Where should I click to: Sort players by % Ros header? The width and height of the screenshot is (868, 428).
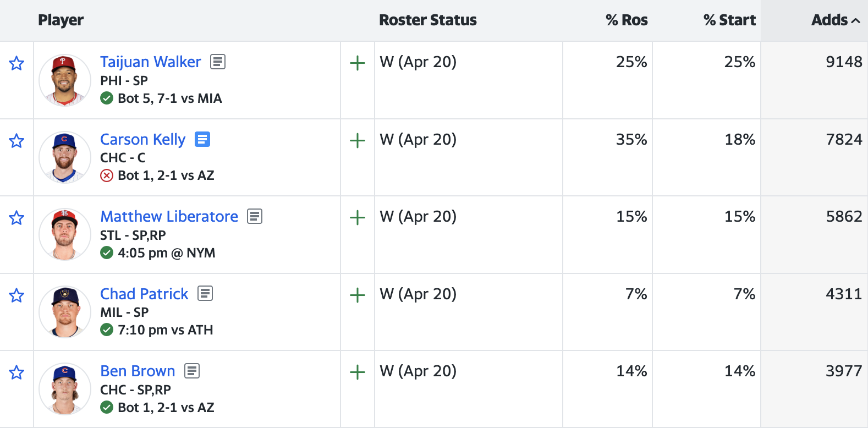click(627, 20)
